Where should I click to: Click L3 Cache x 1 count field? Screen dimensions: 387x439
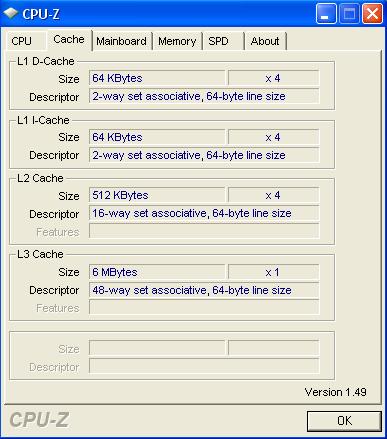273,272
